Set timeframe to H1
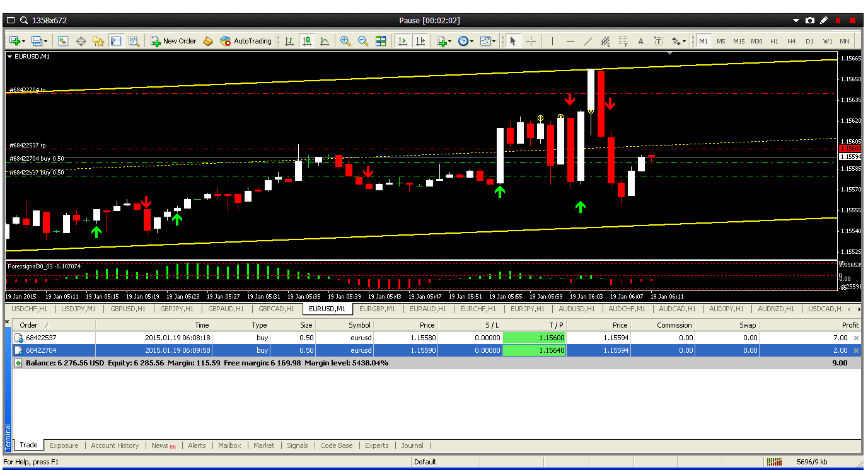Viewport: 868px width, 470px height. (774, 41)
